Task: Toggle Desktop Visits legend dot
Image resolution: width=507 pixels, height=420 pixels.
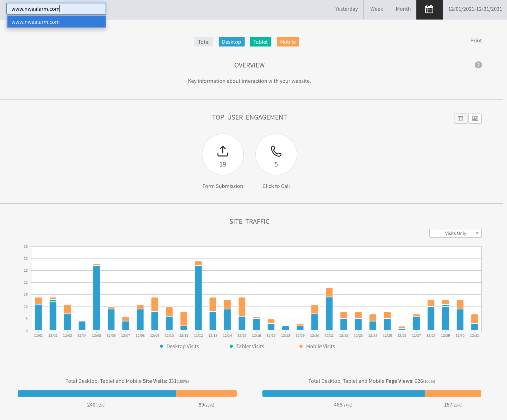Action: click(x=161, y=346)
